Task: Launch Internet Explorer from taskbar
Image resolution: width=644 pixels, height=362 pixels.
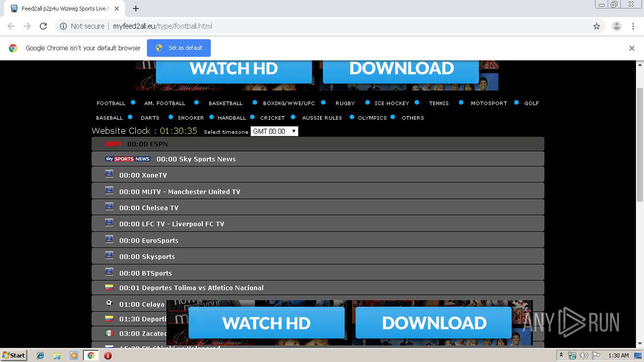Action: click(40, 355)
